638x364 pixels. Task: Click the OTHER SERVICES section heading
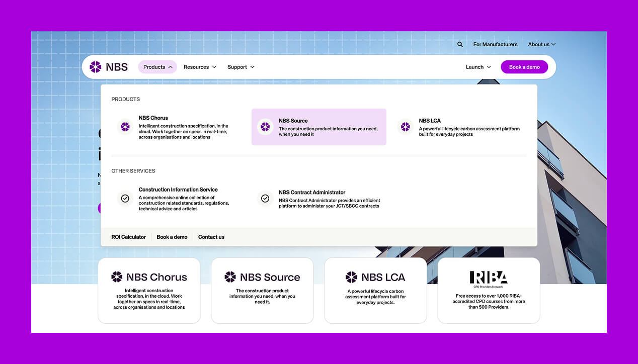pyautogui.click(x=133, y=171)
